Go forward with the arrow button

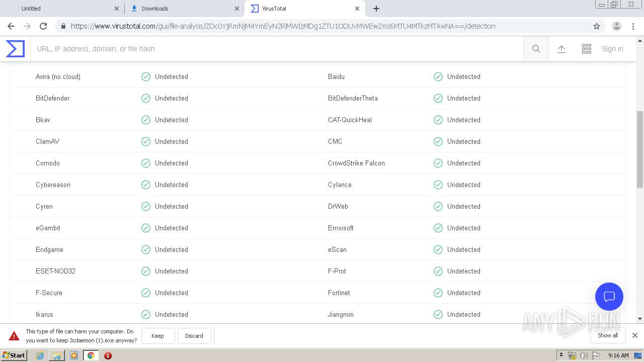(x=27, y=26)
